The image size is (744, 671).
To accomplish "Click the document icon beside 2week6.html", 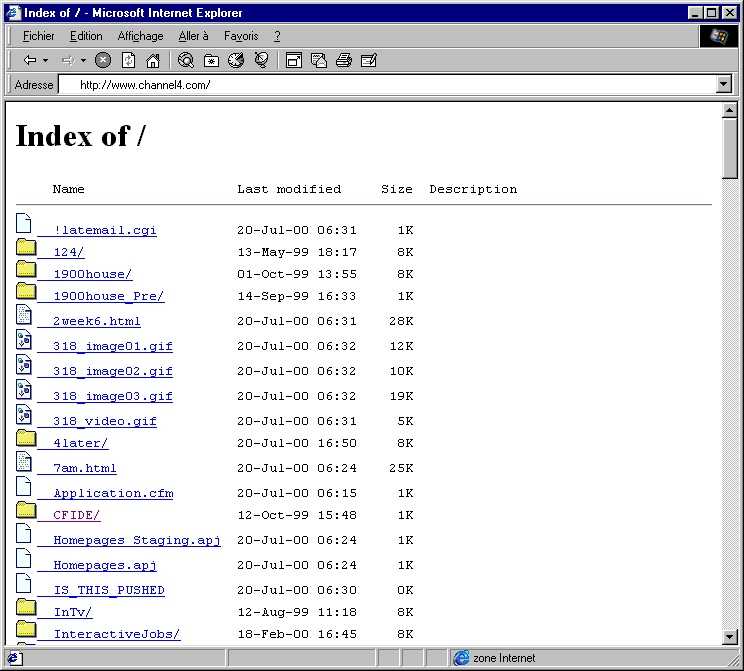I will (x=24, y=315).
